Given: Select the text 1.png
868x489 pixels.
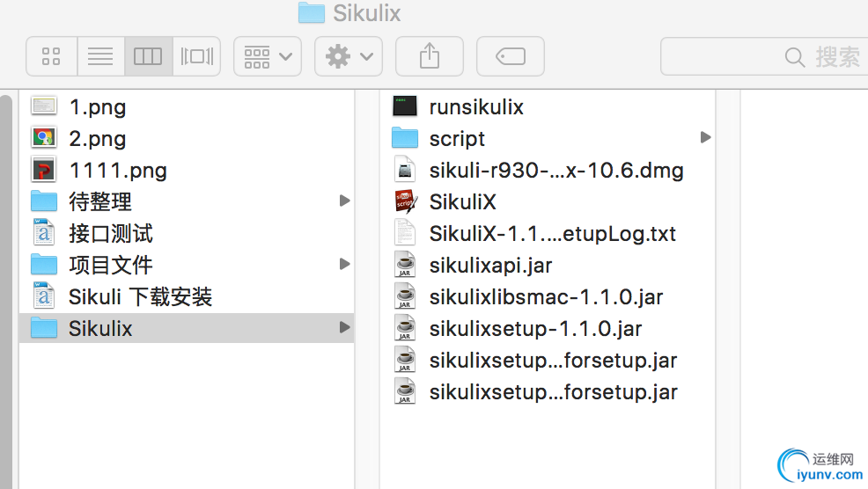Looking at the screenshot, I should [x=98, y=107].
